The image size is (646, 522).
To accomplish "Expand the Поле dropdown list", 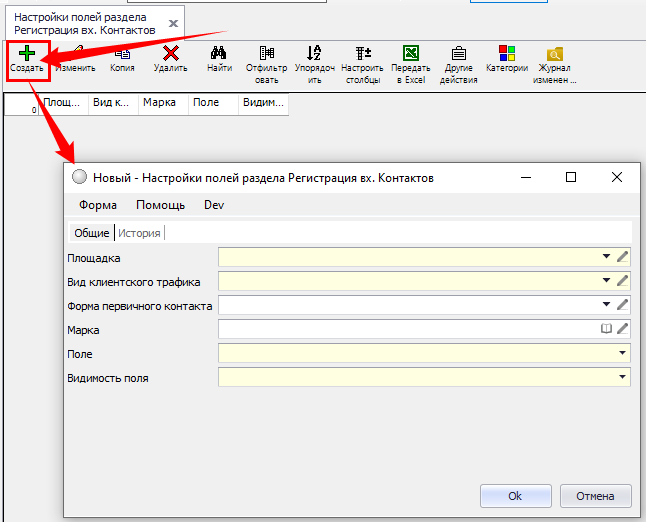I will pyautogui.click(x=623, y=353).
